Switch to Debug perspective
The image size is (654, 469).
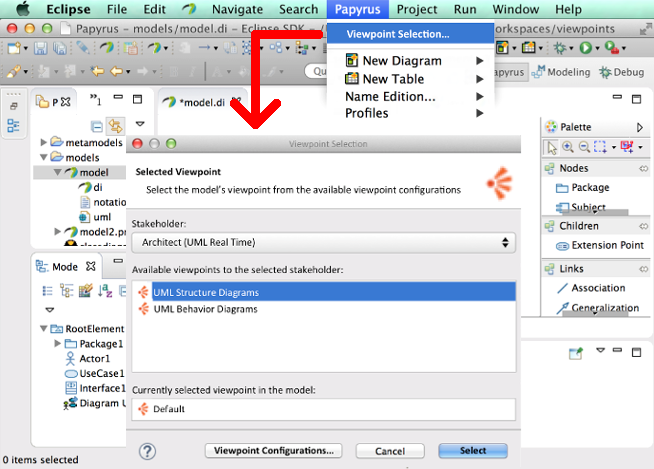[622, 72]
